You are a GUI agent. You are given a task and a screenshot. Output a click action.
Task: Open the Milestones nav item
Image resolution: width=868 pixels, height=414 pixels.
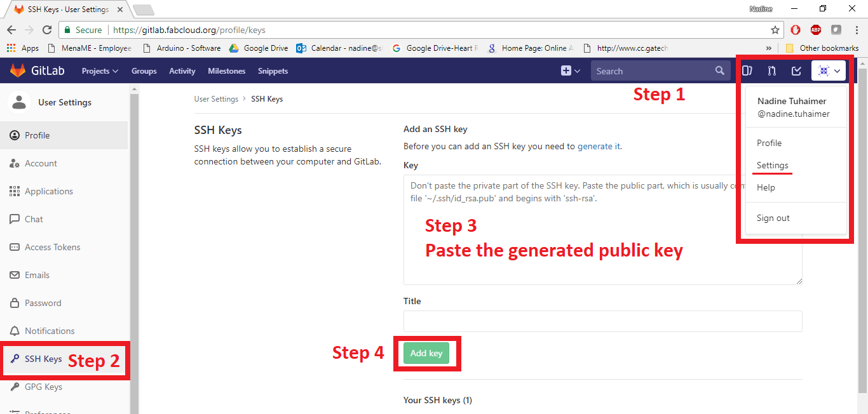[226, 71]
